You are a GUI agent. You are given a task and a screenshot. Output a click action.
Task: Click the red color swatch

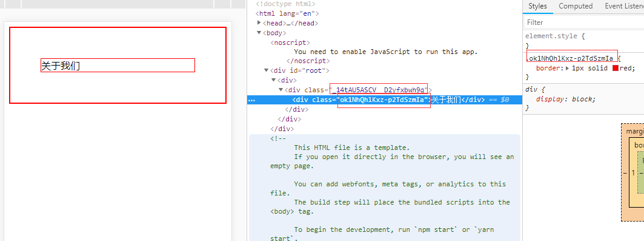point(616,68)
